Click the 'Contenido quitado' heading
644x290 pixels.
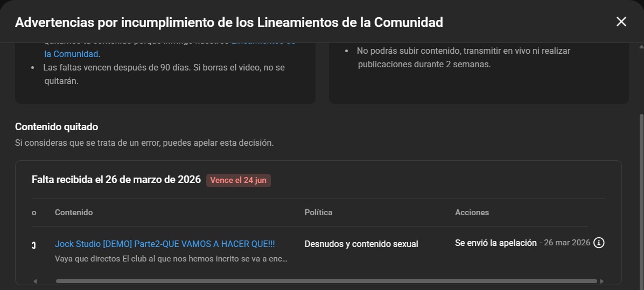tap(56, 127)
